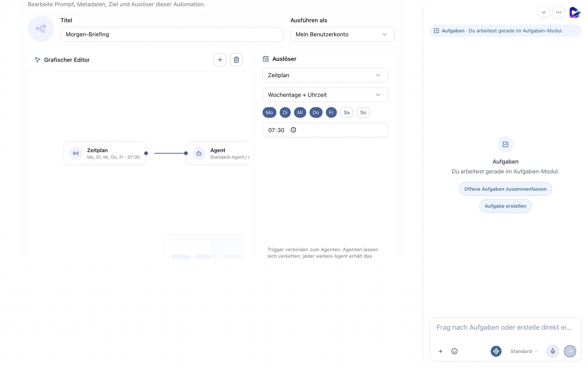The width and height of the screenshot is (588, 368).
Task: Enable Sunday (So) weekday
Action: point(363,113)
